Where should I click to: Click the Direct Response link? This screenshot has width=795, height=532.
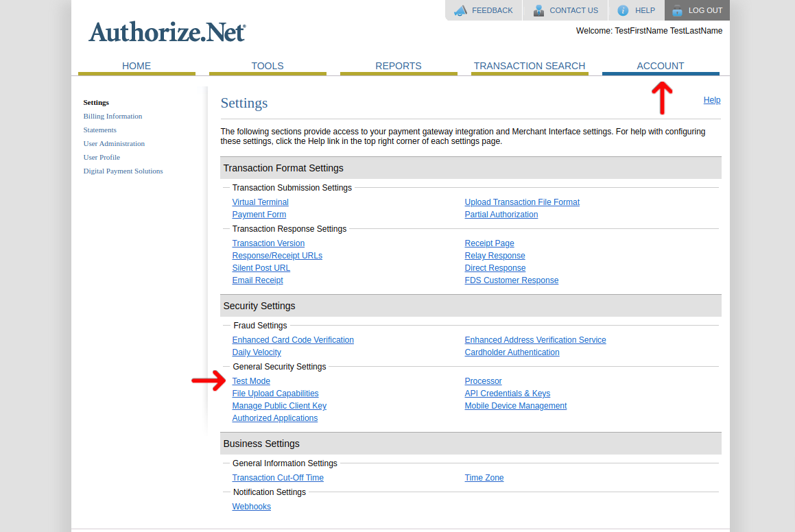[495, 268]
